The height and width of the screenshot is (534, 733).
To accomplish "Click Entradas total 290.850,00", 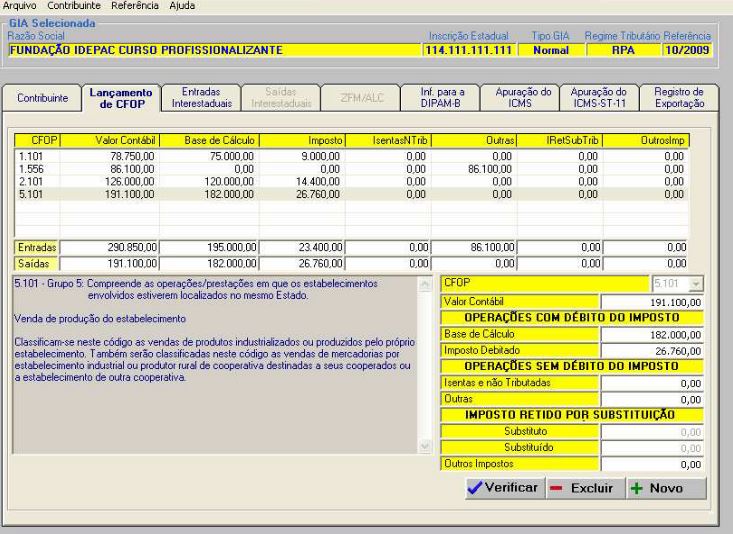I will click(109, 247).
